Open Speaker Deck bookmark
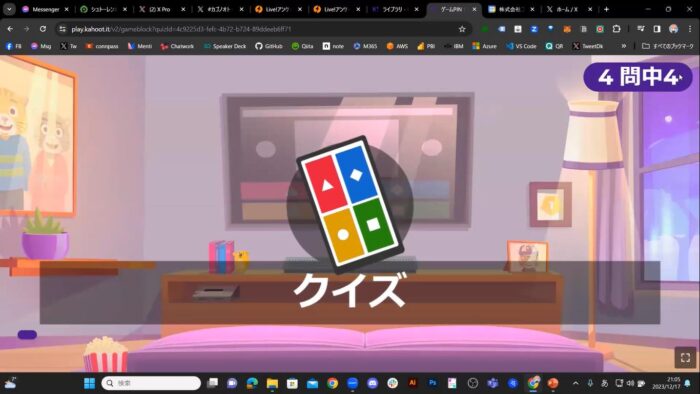Viewport: 700px width, 394px height. 225,46
